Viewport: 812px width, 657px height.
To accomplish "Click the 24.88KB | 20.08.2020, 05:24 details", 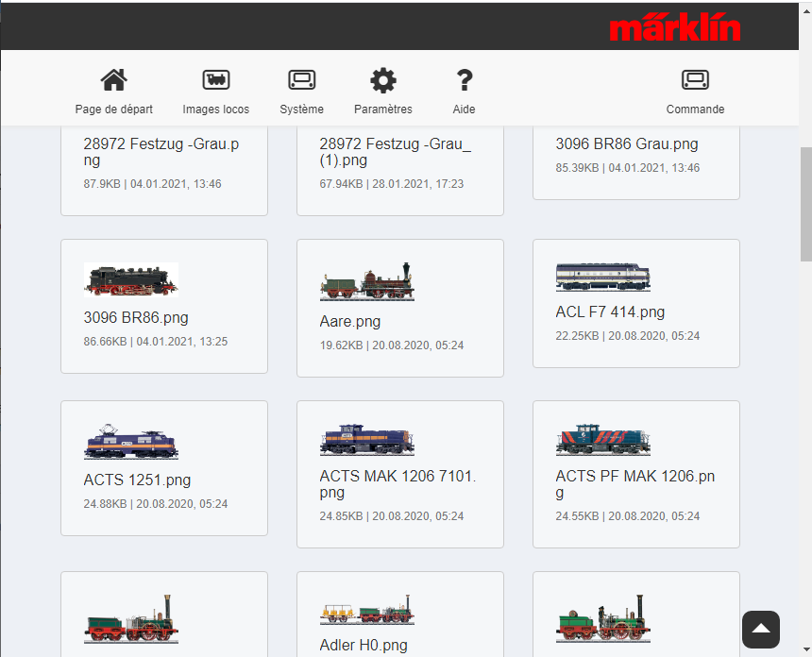I will pos(156,504).
